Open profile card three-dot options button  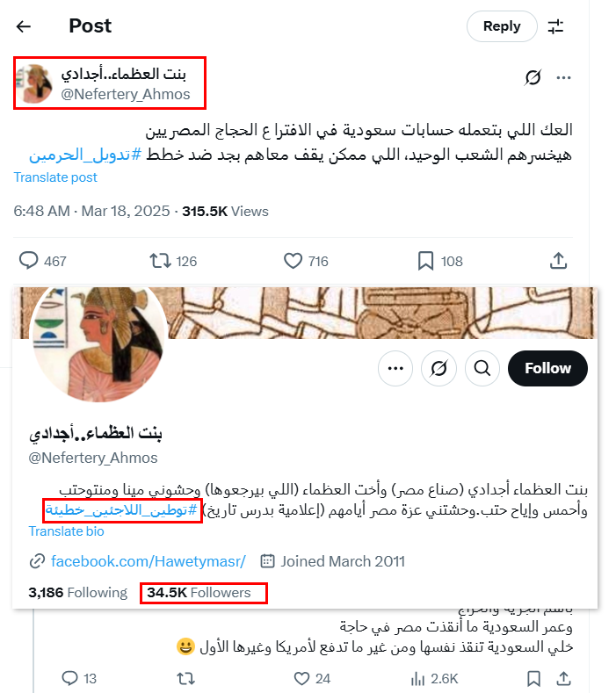(395, 368)
